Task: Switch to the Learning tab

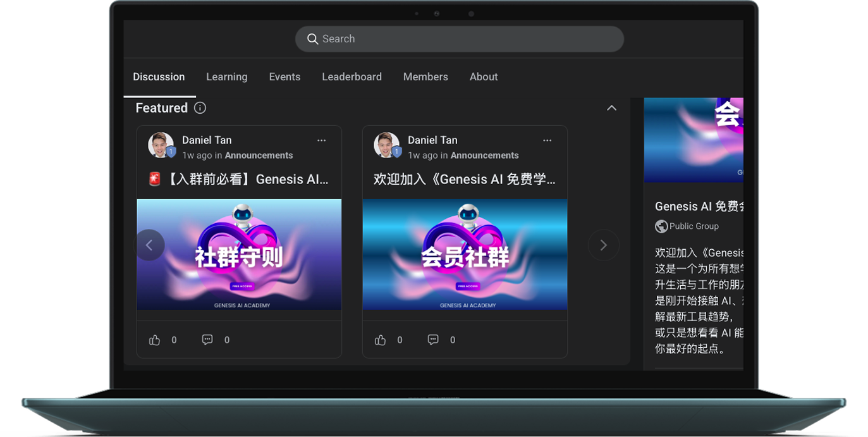Action: tap(227, 77)
